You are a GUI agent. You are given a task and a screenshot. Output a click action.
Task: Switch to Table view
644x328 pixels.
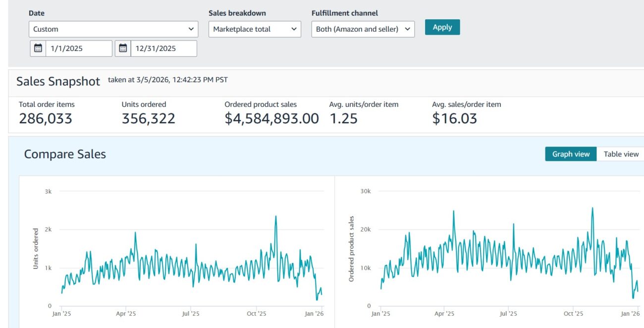click(621, 154)
